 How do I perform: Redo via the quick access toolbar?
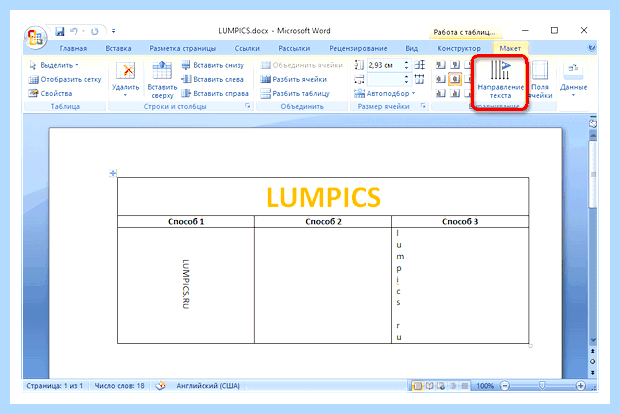(95, 31)
